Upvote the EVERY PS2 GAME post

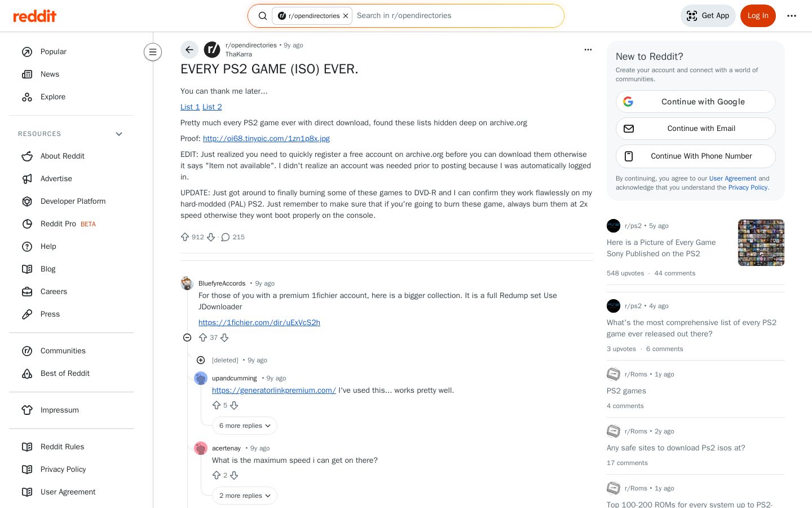point(185,237)
